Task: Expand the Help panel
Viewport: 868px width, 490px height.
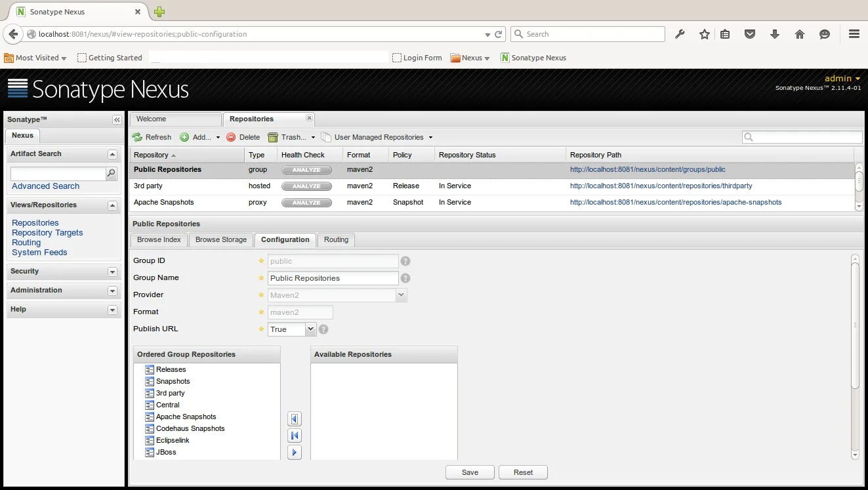Action: click(x=112, y=310)
